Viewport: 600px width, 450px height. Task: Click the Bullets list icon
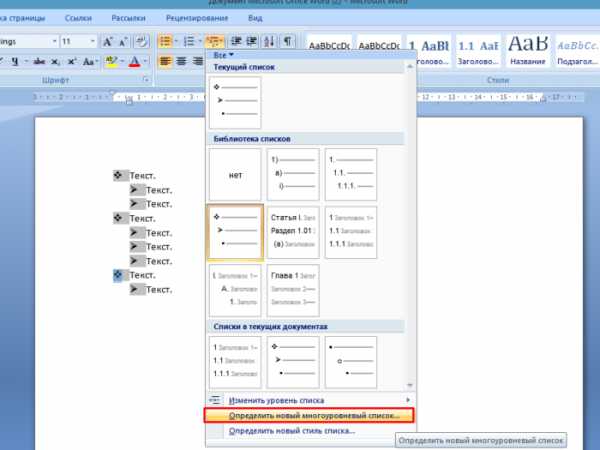tap(165, 41)
